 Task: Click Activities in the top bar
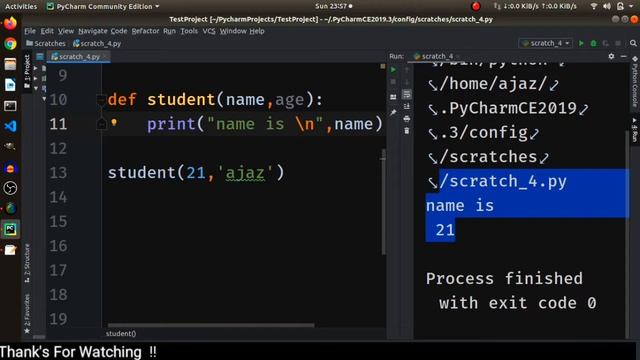click(x=20, y=7)
